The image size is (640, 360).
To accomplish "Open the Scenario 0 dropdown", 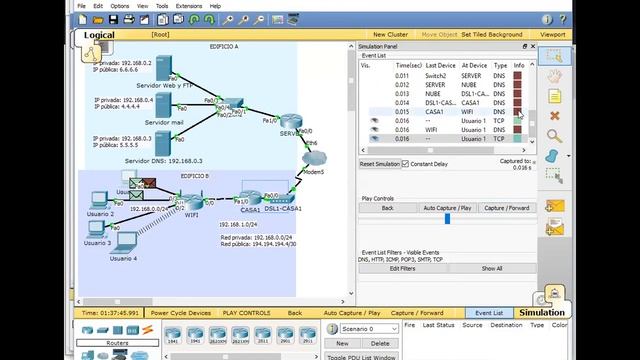I will pos(369,329).
